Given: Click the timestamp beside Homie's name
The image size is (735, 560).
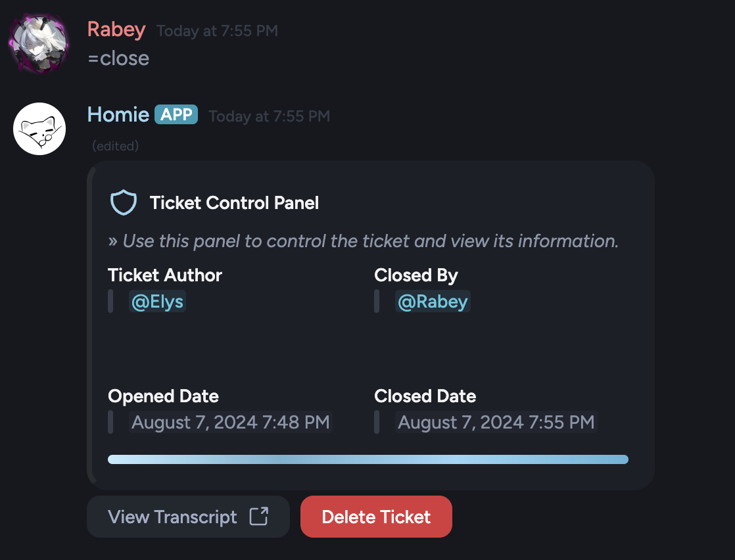Looking at the screenshot, I should tap(270, 116).
